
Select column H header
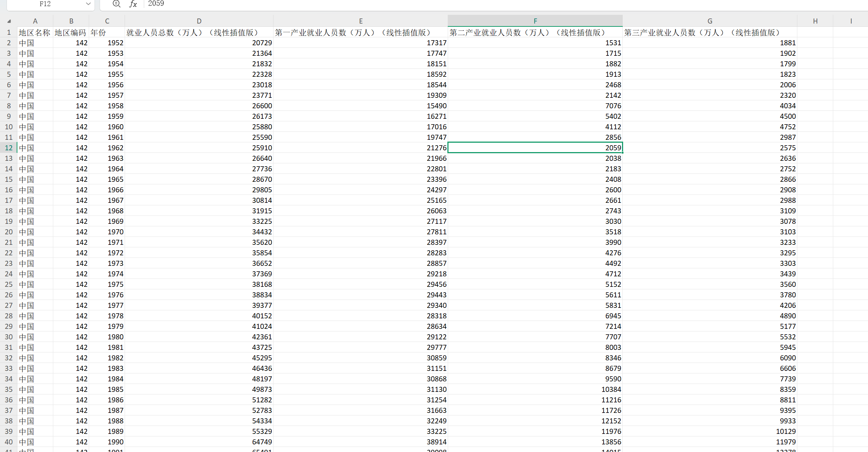pos(815,21)
